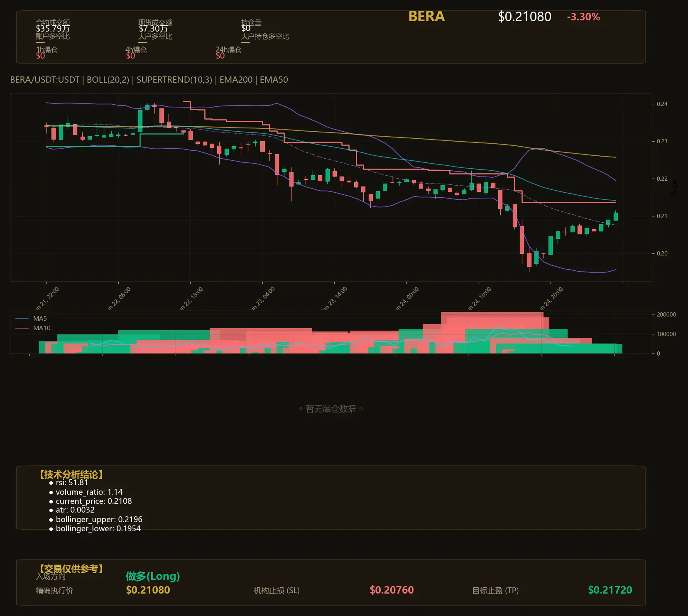The image size is (688, 616).
Task: Click the 24h爆仓 label
Action: [228, 50]
